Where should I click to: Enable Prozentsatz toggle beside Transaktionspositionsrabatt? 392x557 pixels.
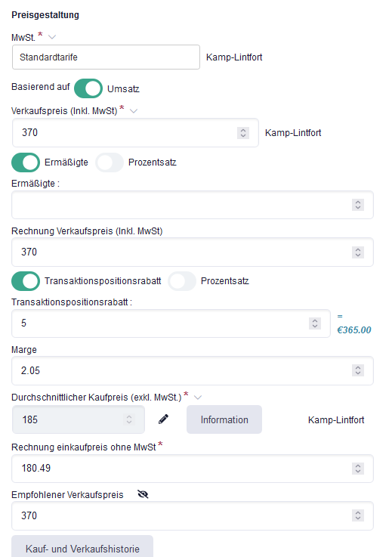[182, 281]
